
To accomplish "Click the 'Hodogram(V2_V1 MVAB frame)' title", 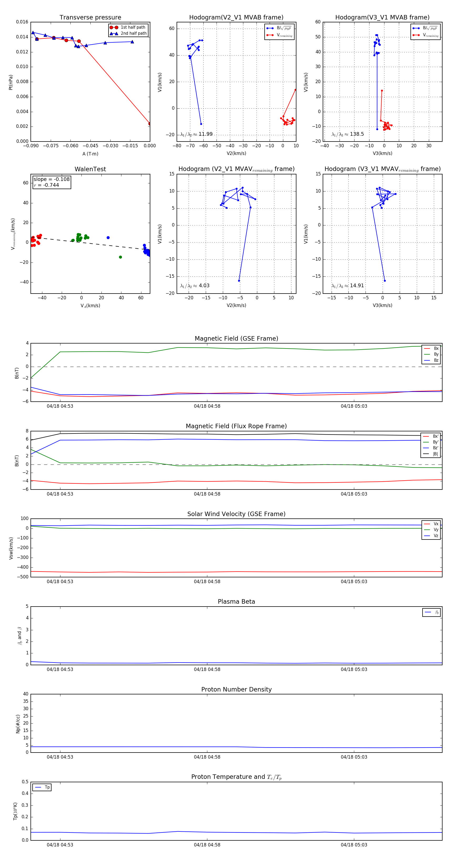I will 236,18.
